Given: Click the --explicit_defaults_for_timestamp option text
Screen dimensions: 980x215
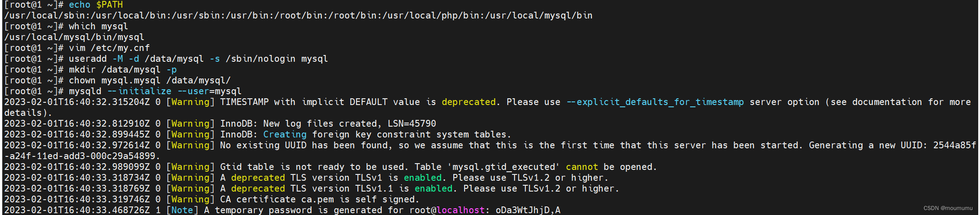Looking at the screenshot, I should (x=655, y=102).
